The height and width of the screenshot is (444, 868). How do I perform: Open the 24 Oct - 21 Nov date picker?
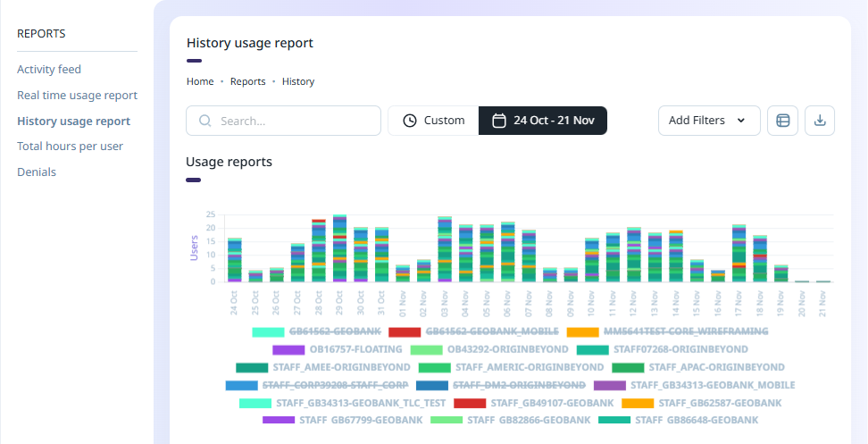[543, 121]
